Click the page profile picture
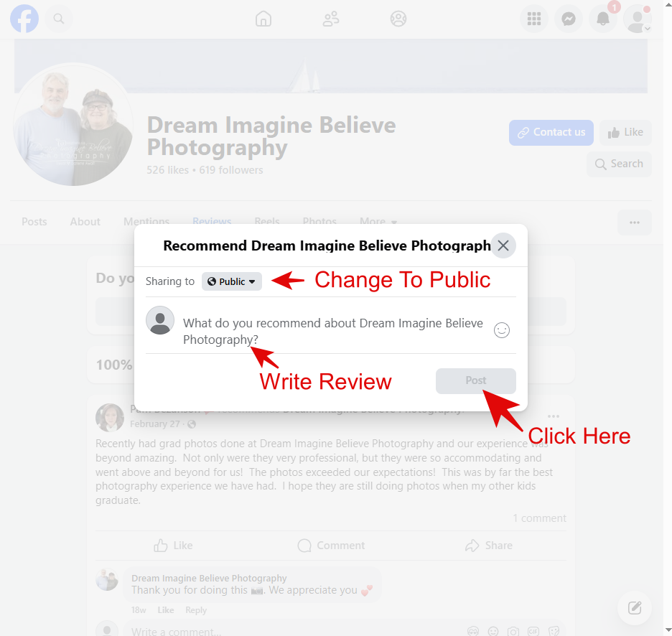672x636 pixels. [73, 124]
